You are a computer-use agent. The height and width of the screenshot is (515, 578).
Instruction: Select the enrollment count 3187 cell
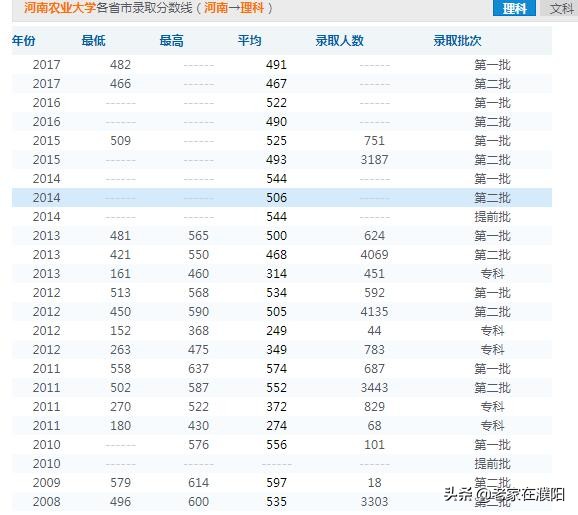pos(375,160)
